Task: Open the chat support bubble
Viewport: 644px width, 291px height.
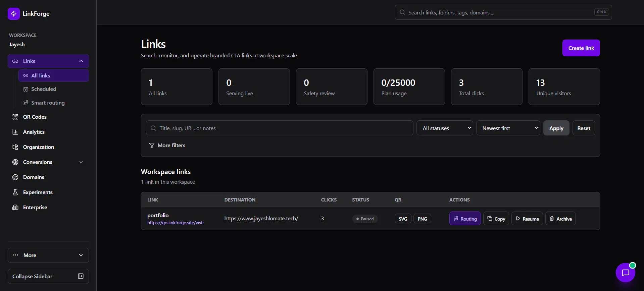Action: tap(625, 273)
